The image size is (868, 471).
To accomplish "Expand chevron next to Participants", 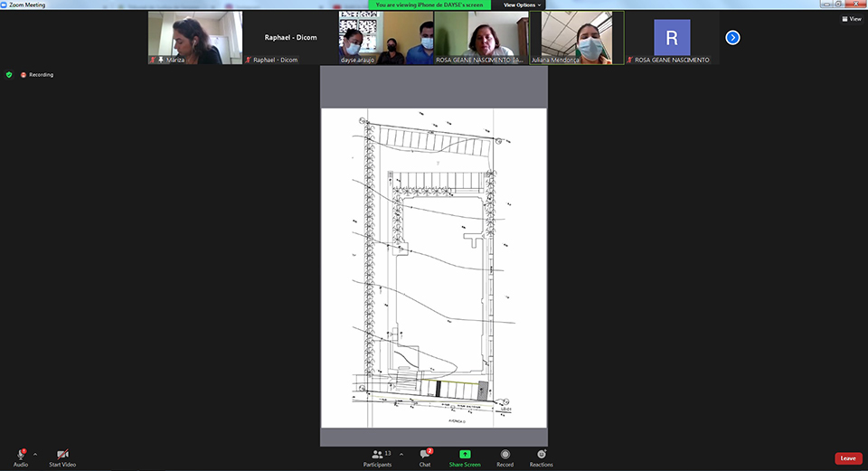I will tap(401, 454).
